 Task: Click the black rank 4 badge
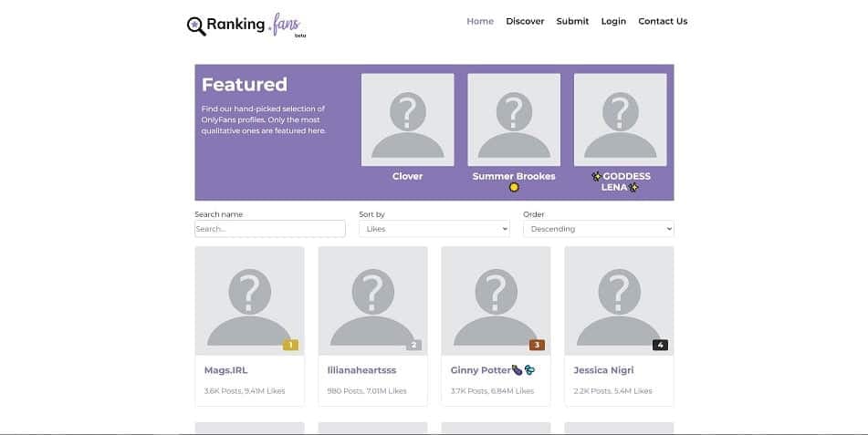660,345
